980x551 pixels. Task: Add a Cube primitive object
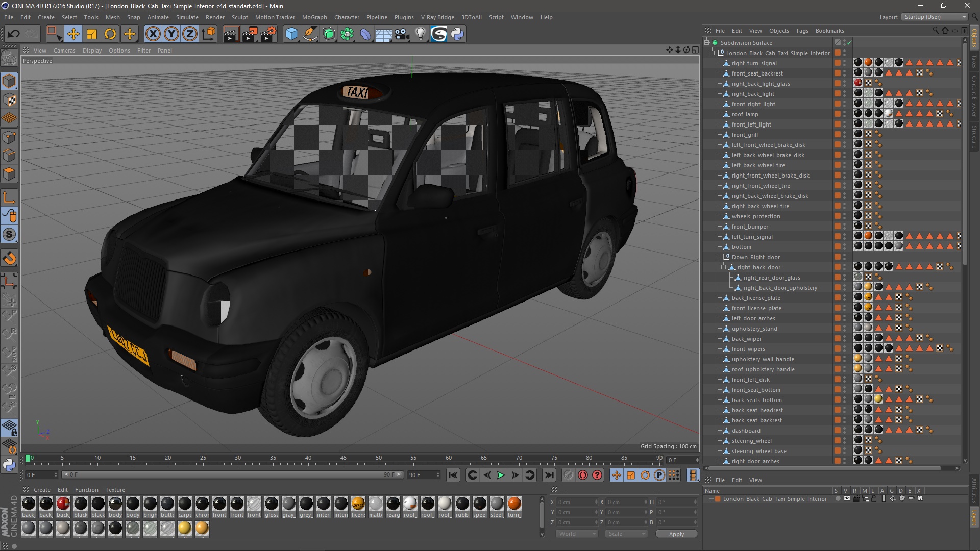tap(291, 34)
